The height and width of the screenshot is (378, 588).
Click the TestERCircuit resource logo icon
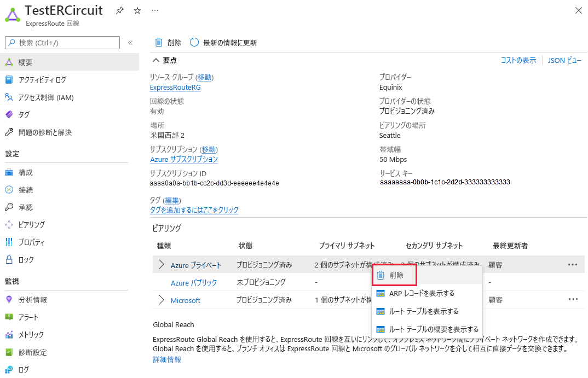(x=13, y=15)
